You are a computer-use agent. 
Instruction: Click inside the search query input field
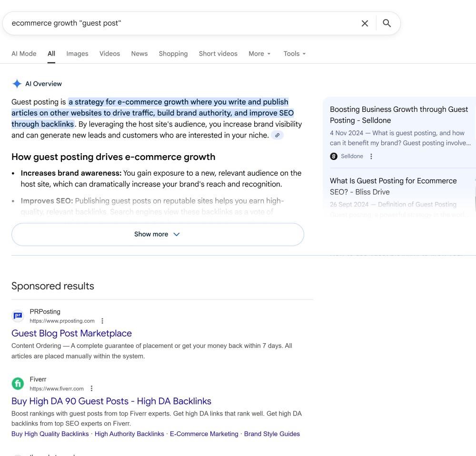tap(182, 23)
